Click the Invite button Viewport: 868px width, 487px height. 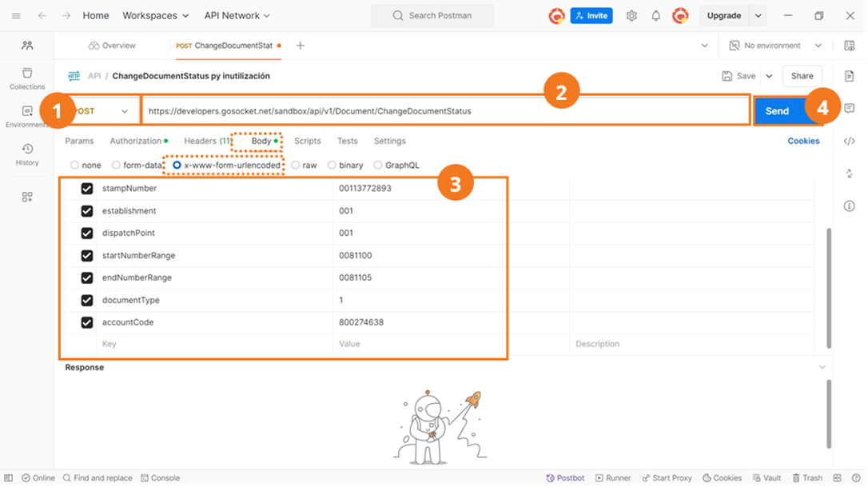[x=591, y=15]
